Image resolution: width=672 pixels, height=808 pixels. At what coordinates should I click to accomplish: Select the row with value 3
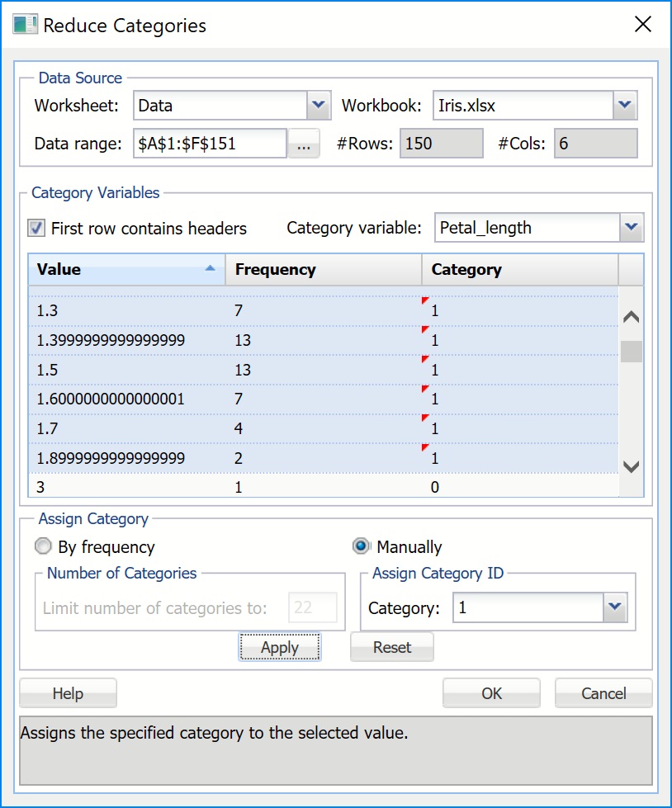124,487
